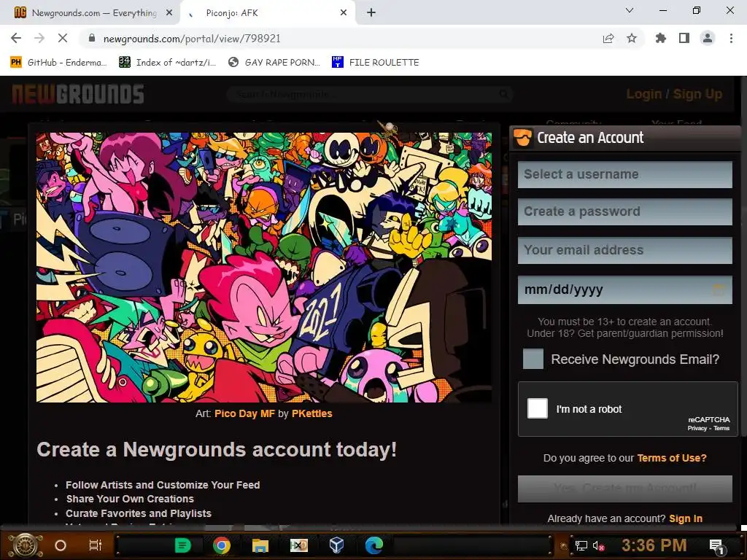The width and height of the screenshot is (747, 560).
Task: Click the muted volume tray icon
Action: pos(598,545)
